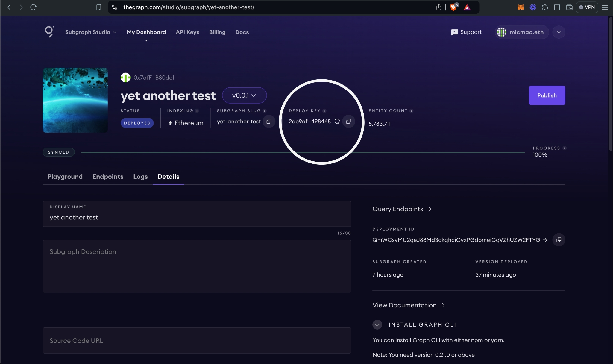Switch to the Playground tab

tap(65, 176)
